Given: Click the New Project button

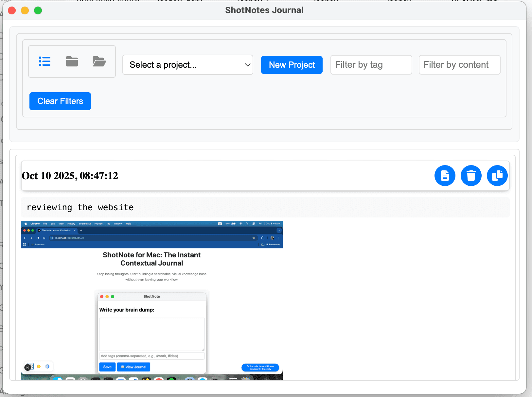Looking at the screenshot, I should pyautogui.click(x=292, y=65).
